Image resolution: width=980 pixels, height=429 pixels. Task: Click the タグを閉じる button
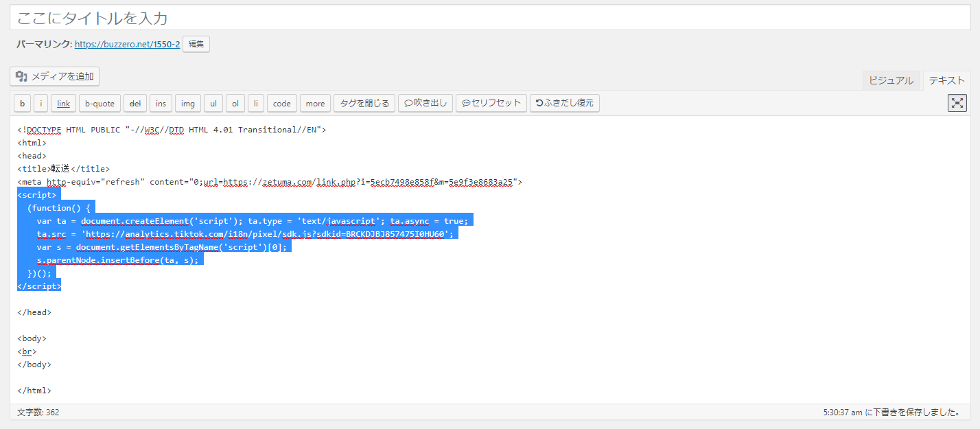click(364, 104)
